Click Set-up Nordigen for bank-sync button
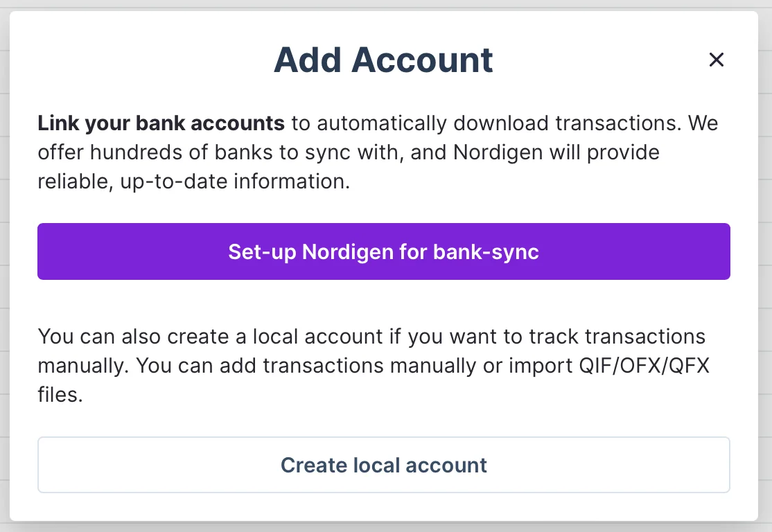 pos(383,251)
